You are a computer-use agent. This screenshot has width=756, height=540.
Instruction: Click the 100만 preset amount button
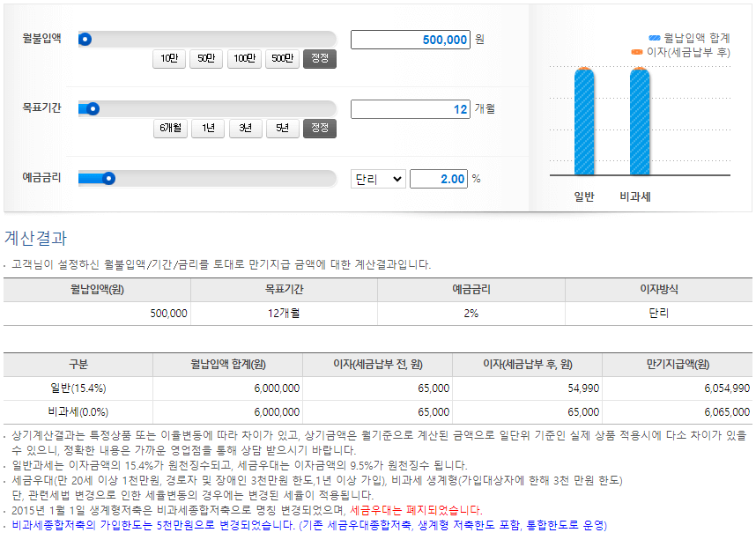244,60
